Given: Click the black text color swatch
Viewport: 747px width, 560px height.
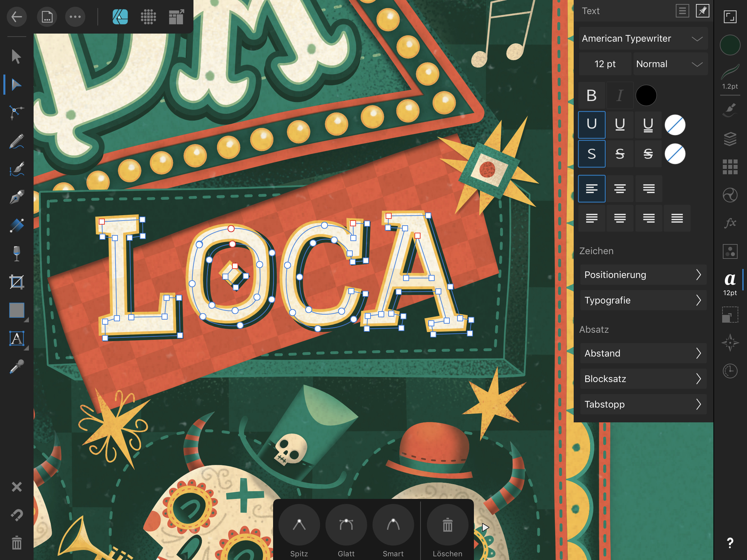Looking at the screenshot, I should tap(646, 96).
